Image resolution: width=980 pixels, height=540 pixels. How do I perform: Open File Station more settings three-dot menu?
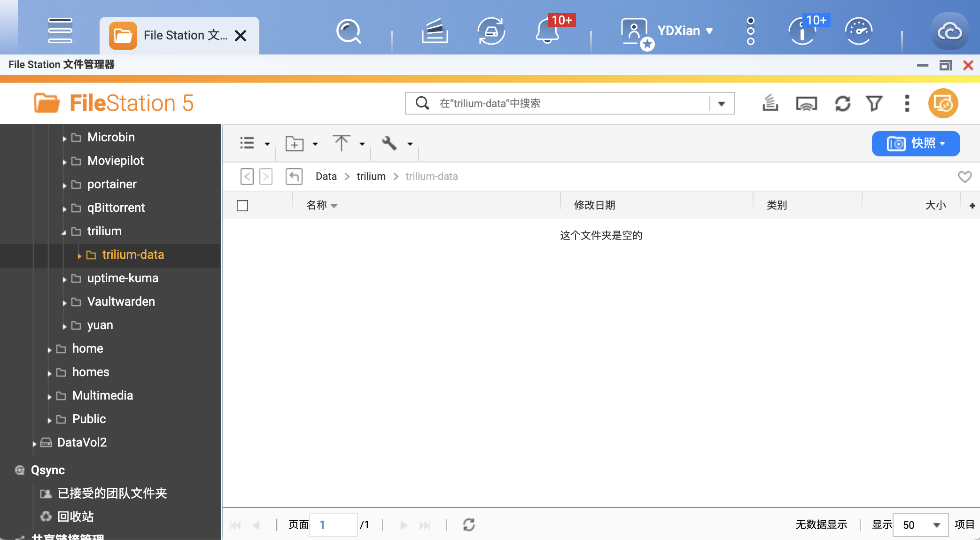click(x=907, y=103)
